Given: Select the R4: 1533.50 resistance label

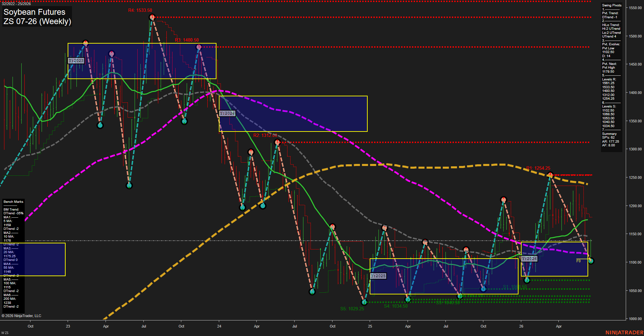Looking at the screenshot, I should (x=140, y=10).
